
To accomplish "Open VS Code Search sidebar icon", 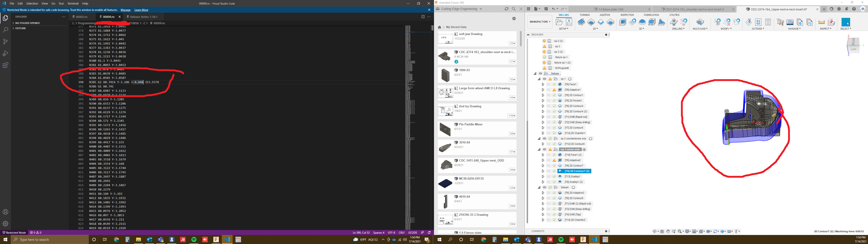I will click(5, 30).
